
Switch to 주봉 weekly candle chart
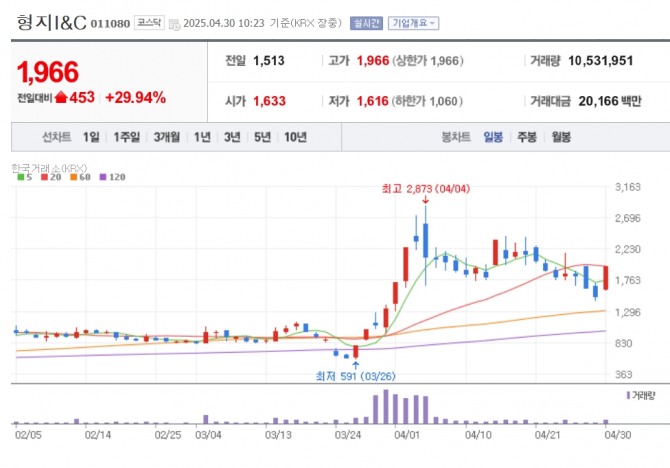[x=527, y=137]
